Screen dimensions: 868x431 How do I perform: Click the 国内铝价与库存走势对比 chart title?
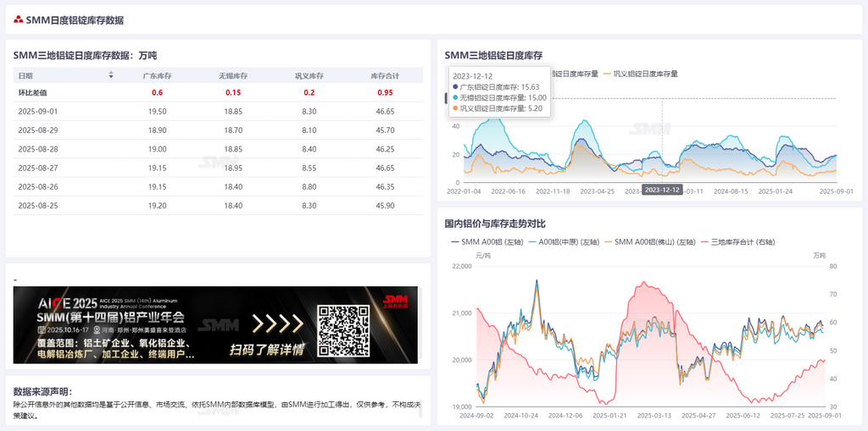coord(495,224)
